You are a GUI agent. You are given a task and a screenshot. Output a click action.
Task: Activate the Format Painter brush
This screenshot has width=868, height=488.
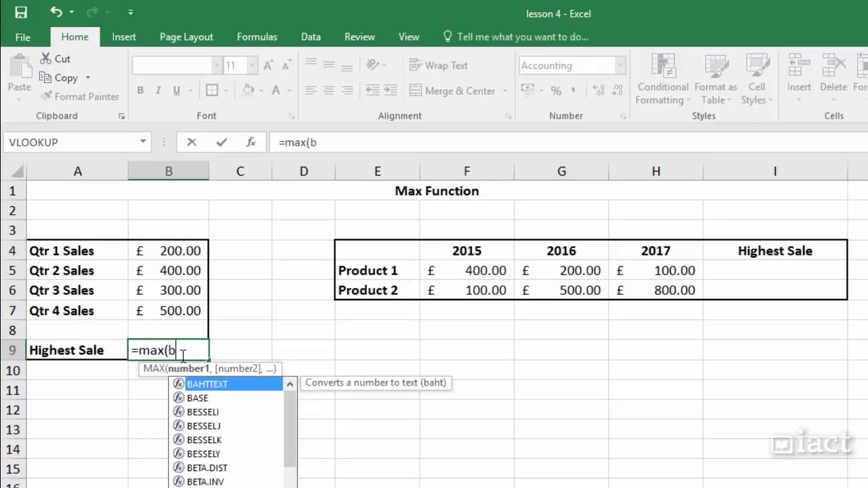coord(79,97)
